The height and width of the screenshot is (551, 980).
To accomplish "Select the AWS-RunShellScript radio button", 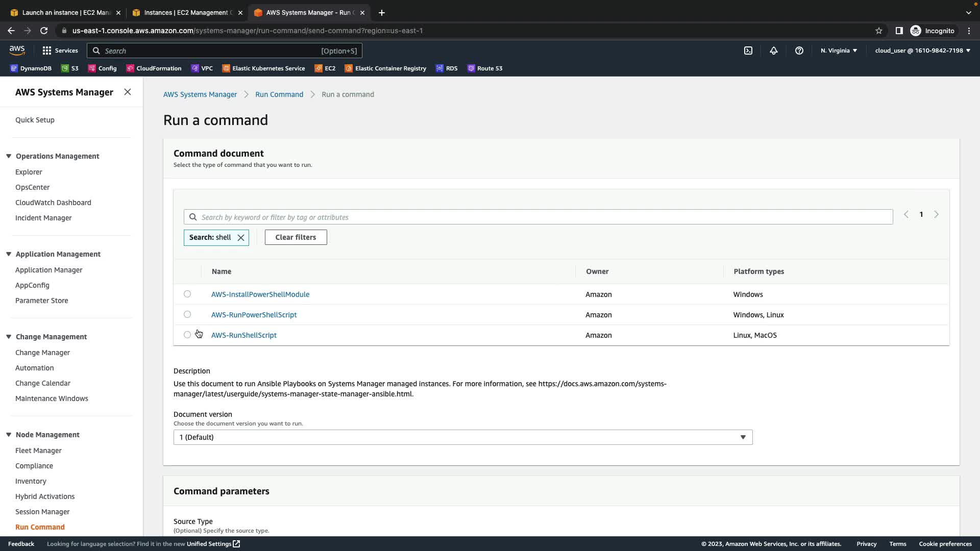I will 187,335.
